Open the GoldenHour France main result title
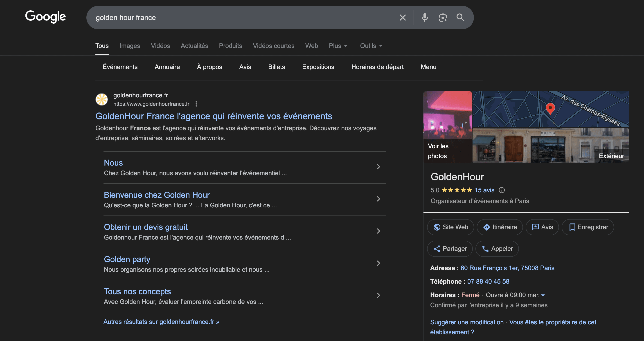 click(x=214, y=116)
